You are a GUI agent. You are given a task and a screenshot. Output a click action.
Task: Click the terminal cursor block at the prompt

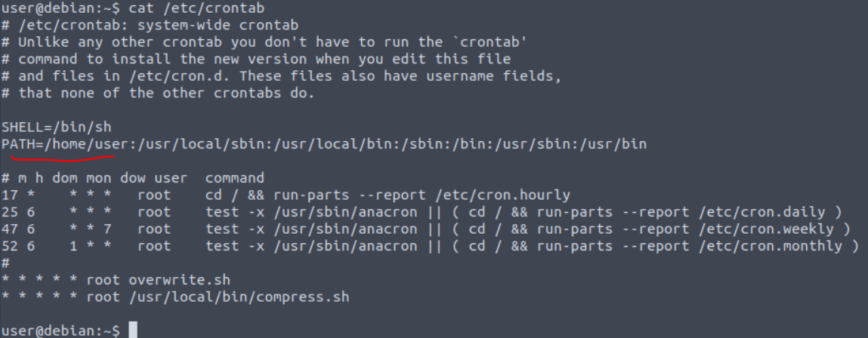pos(132,330)
